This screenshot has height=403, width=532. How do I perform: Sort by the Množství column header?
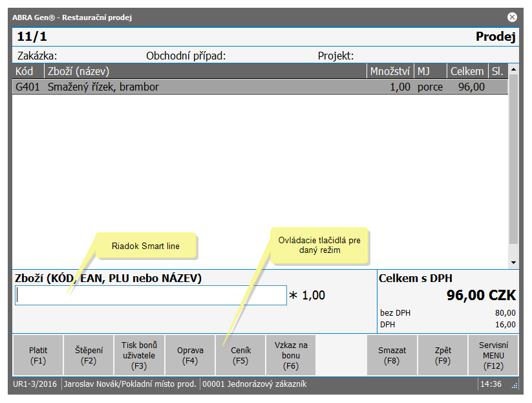(390, 71)
